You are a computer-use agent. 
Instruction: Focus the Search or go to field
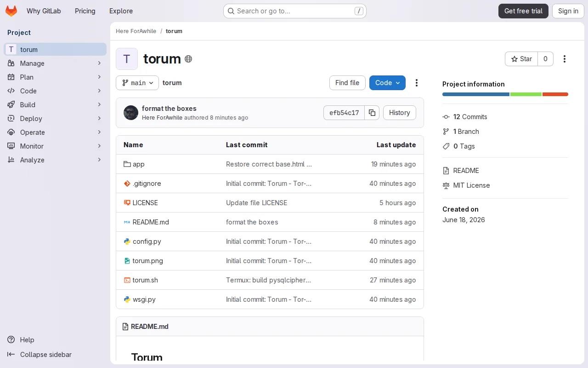[294, 11]
